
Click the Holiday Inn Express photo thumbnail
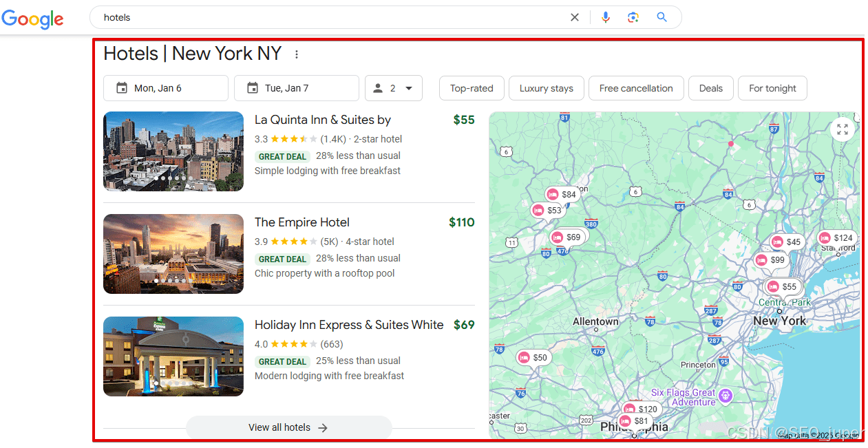pyautogui.click(x=173, y=356)
